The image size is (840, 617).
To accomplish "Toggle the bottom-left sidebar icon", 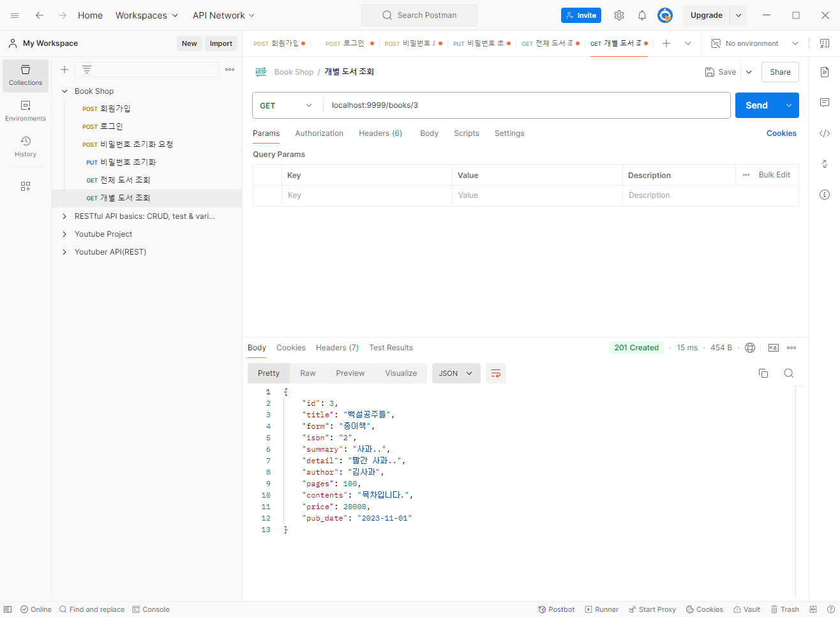I will coord(8,609).
